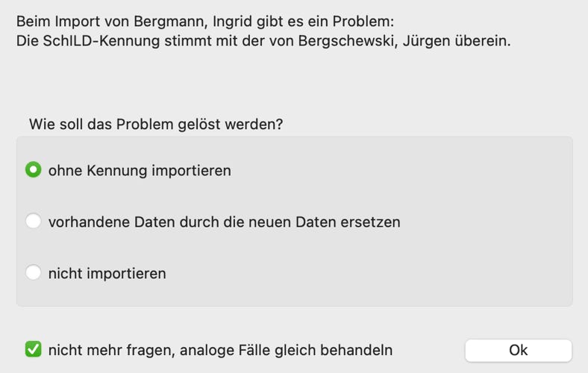Select the 'nicht importieren' radio button

point(33,273)
